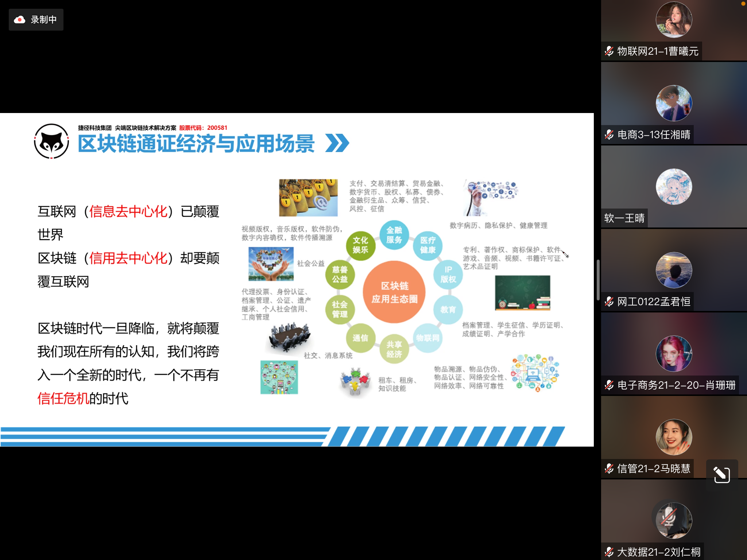Click the money bags image
This screenshot has width=747, height=560.
[308, 198]
